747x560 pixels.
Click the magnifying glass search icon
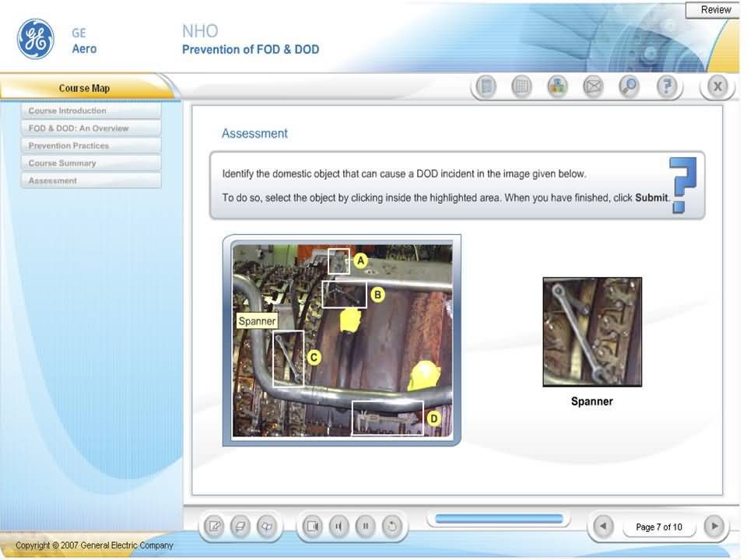(x=629, y=87)
